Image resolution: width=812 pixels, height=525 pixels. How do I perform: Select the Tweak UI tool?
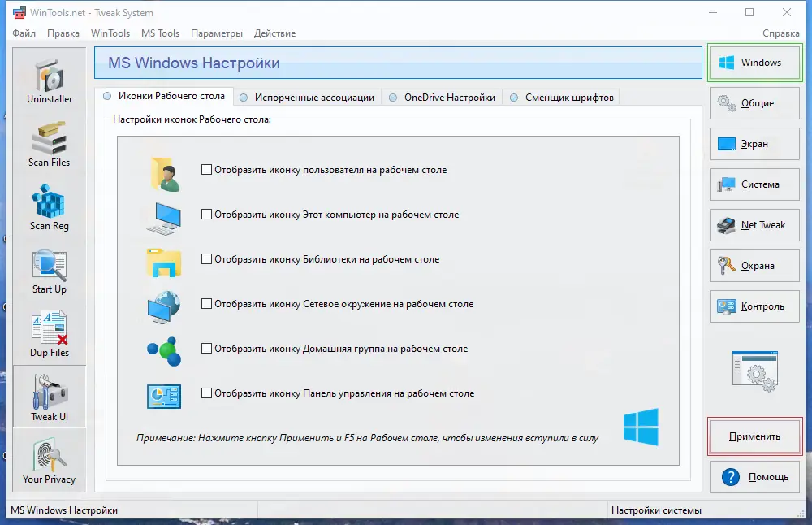click(50, 397)
